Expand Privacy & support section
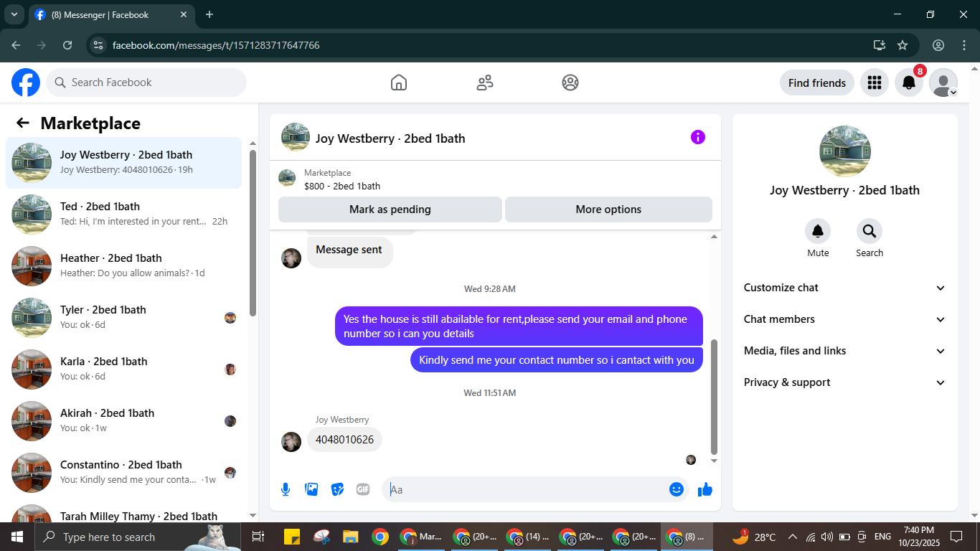The height and width of the screenshot is (551, 980). point(845,382)
